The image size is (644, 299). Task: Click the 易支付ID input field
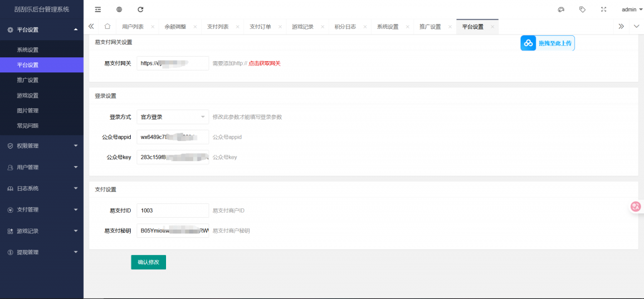(172, 211)
